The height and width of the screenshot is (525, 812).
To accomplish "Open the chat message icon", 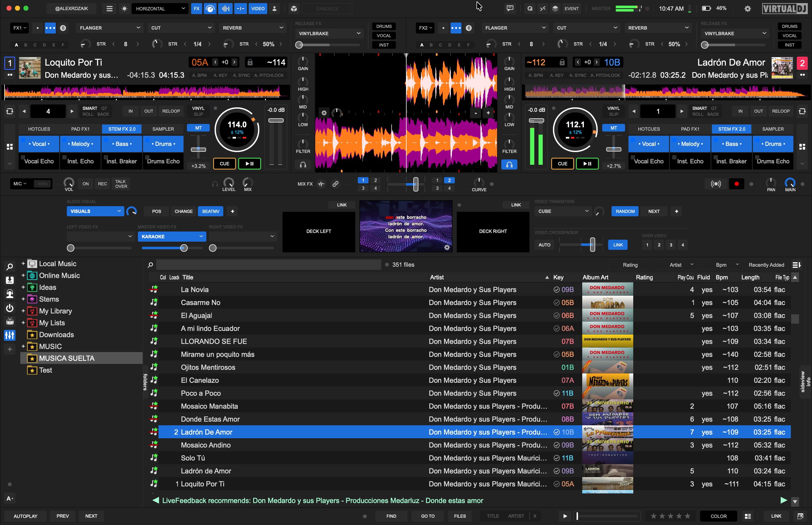I will click(510, 8).
